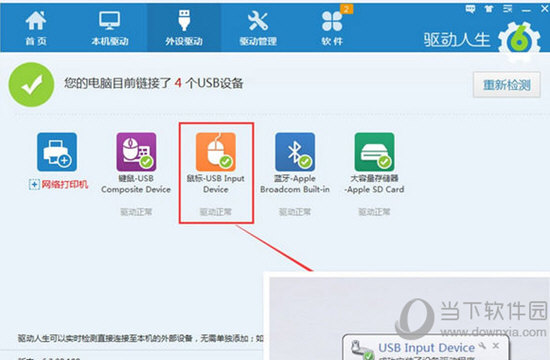Click the 键鼠-USB Composite Device label
550x360 pixels.
(x=136, y=184)
